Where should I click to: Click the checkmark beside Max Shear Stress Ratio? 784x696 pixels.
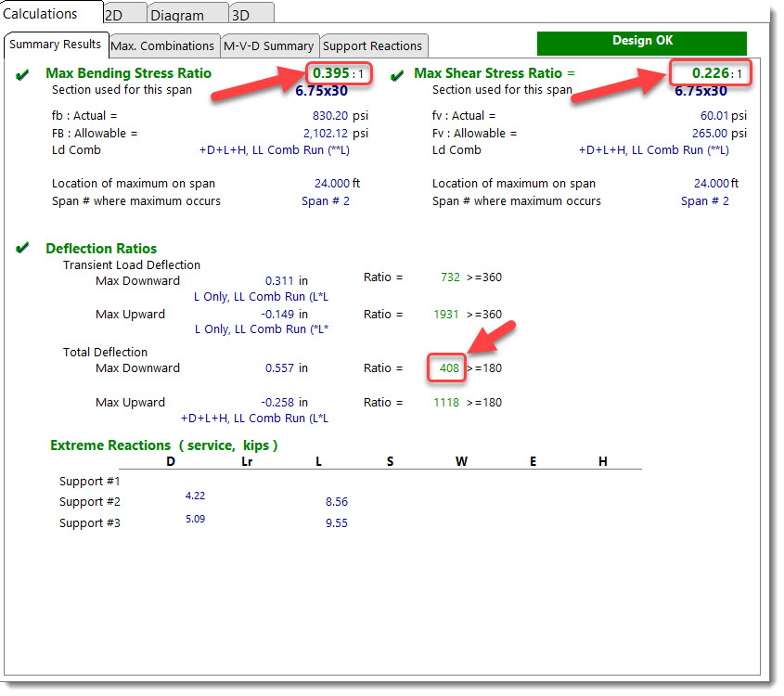[x=397, y=74]
